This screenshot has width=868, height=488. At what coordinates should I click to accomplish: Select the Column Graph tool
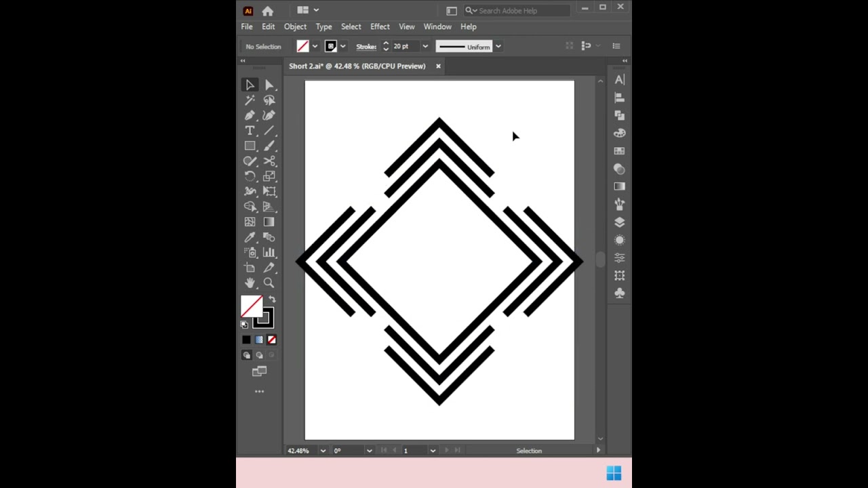(x=269, y=253)
